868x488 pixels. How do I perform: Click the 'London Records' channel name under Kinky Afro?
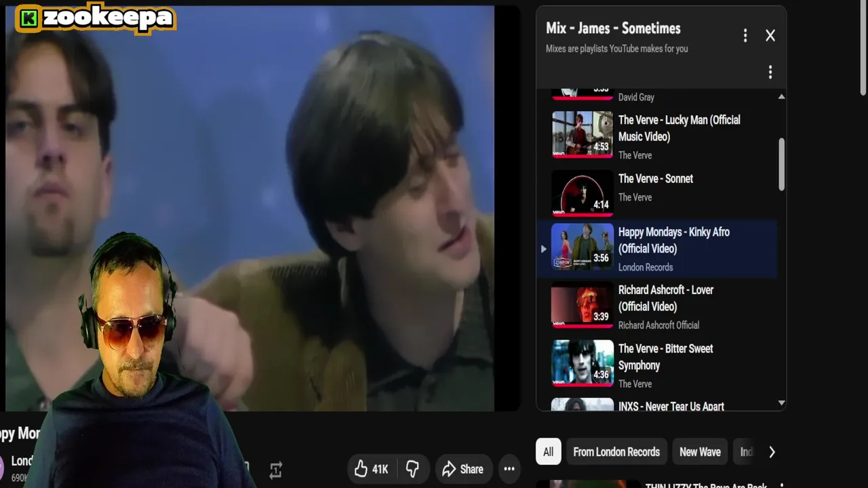point(646,267)
